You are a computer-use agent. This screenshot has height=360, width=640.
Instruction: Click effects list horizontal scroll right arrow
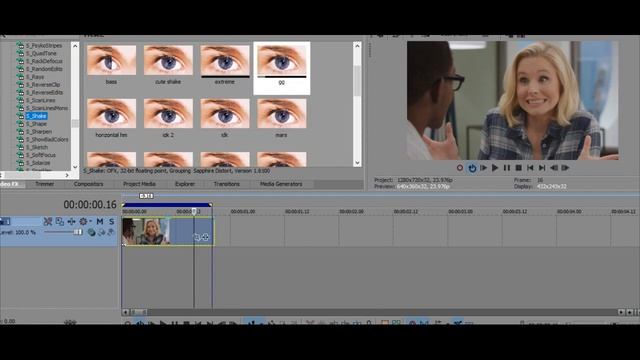(x=67, y=175)
